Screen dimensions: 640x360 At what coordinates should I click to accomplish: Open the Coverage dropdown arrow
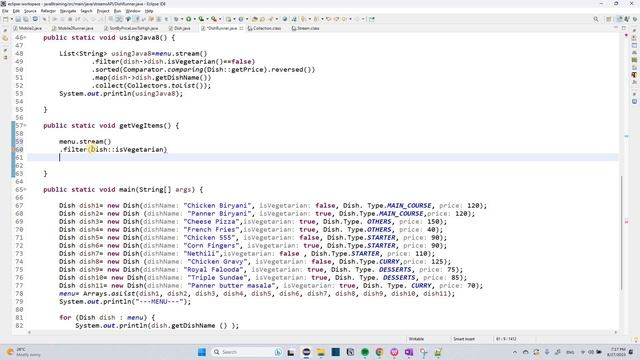coord(207,19)
